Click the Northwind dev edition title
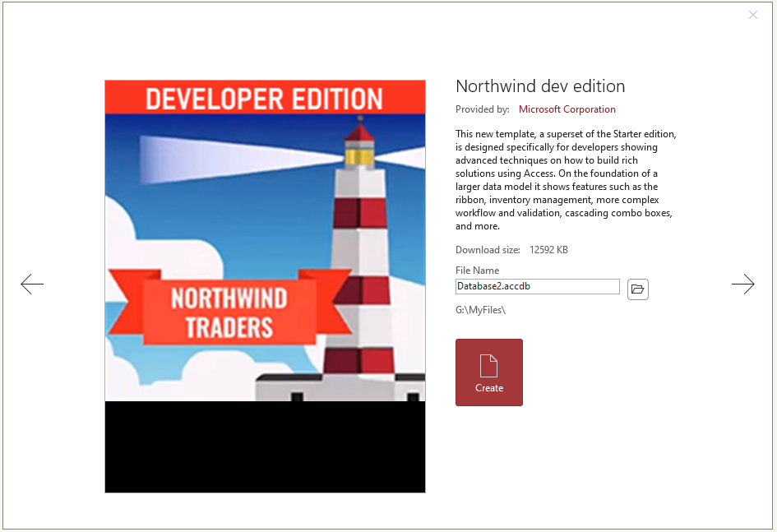Image resolution: width=777 pixels, height=532 pixels. [540, 86]
